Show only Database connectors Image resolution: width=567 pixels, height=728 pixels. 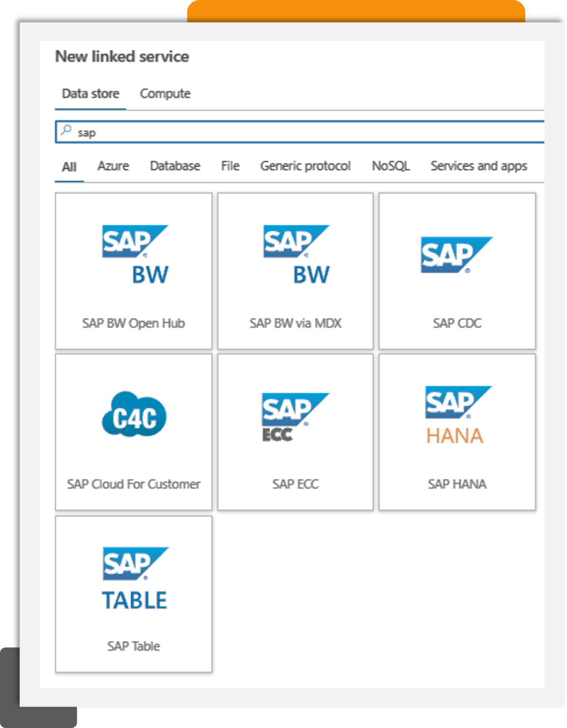175,166
